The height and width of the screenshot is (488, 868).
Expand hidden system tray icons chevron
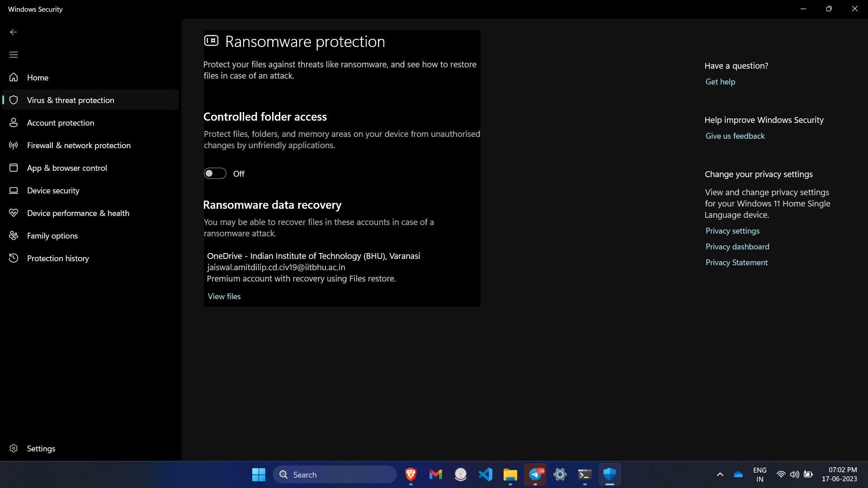[720, 474]
